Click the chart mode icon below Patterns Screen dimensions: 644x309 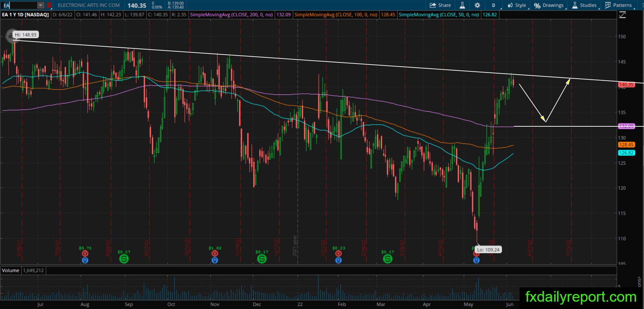point(622,15)
